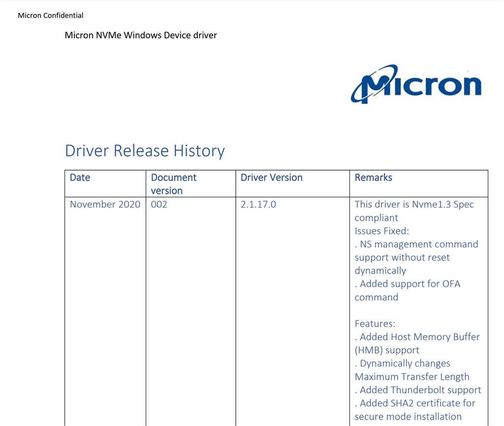
Task: Click the 'Features:' line
Action: pyautogui.click(x=375, y=324)
